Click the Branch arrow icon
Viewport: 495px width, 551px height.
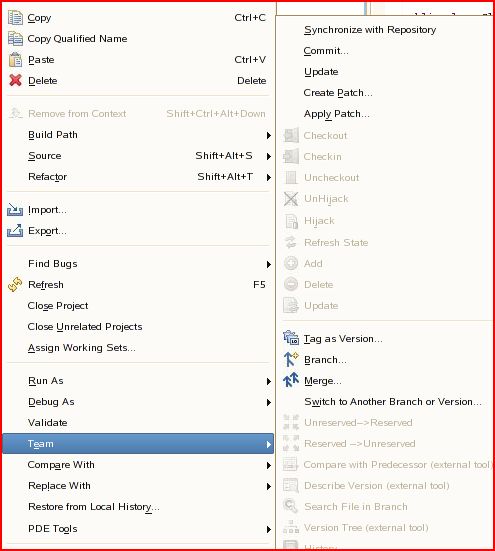click(x=291, y=359)
